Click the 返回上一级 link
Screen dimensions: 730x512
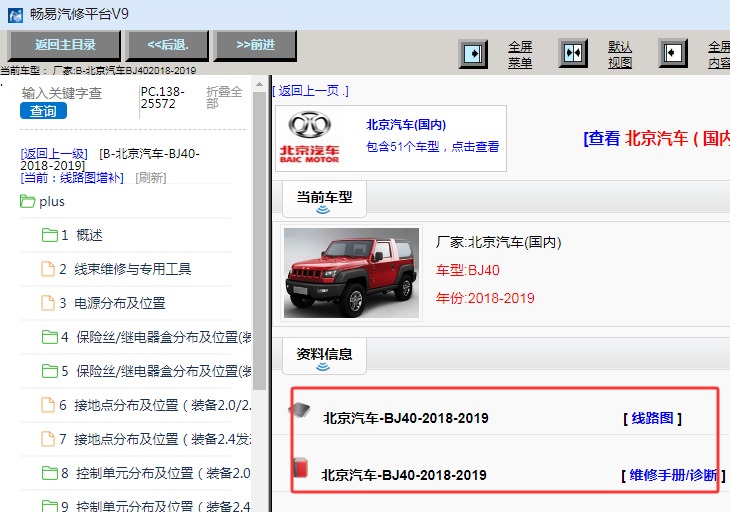tap(54, 154)
